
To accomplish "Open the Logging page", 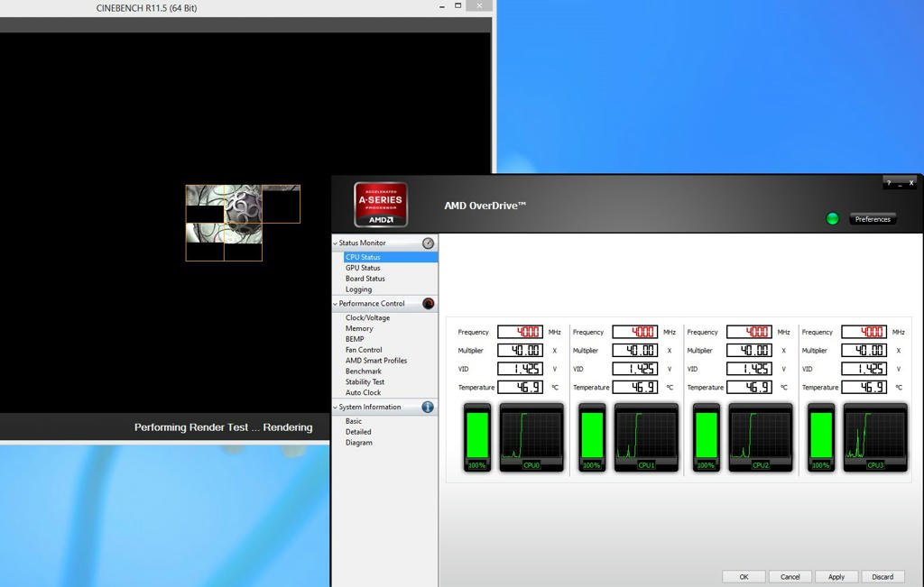I will point(358,289).
